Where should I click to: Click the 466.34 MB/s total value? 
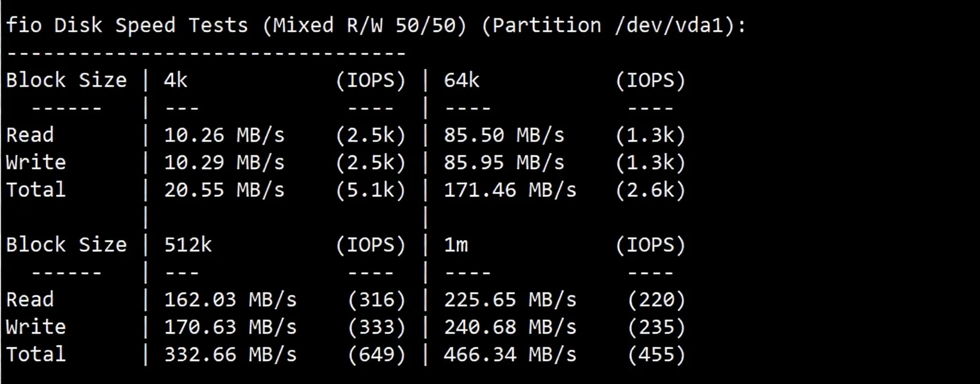click(510, 355)
